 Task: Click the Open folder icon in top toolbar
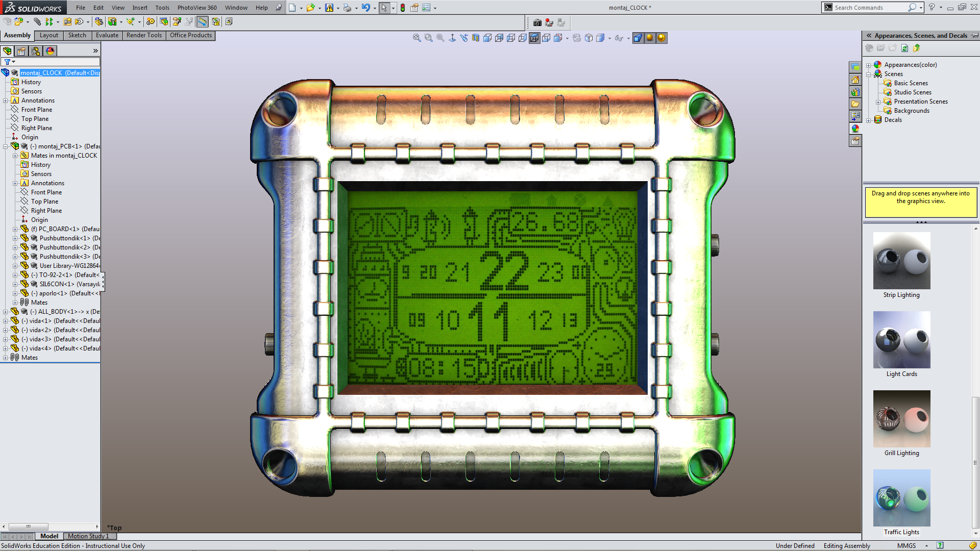(310, 8)
